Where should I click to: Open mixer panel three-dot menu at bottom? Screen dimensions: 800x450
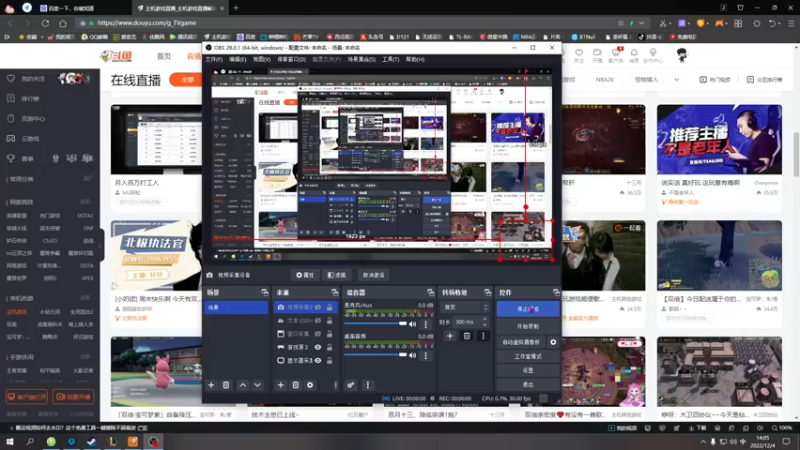[368, 385]
